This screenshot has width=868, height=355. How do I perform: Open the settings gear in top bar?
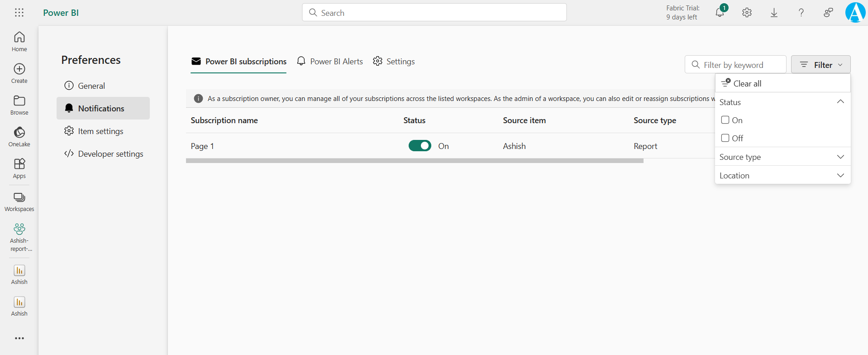click(747, 13)
